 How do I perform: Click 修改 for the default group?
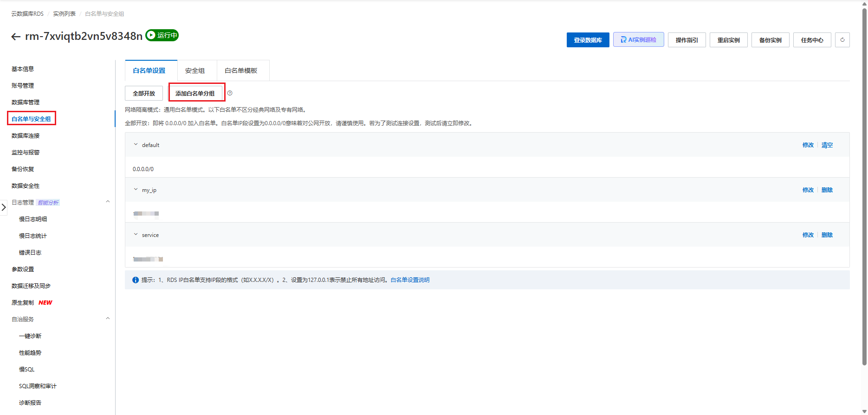(x=808, y=145)
